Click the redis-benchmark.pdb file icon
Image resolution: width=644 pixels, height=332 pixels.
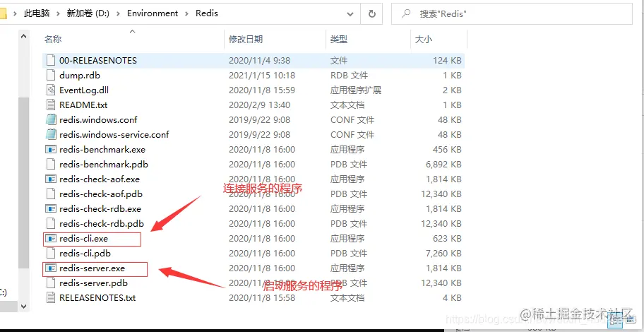(51, 165)
